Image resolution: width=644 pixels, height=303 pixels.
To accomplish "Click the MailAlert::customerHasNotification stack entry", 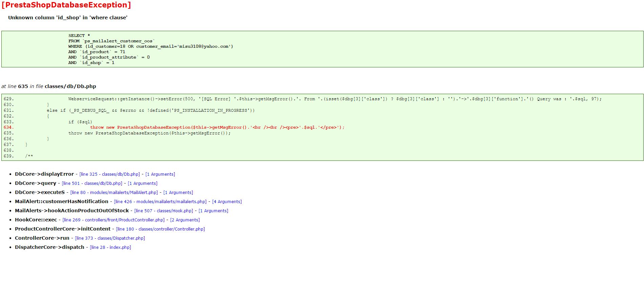I will [x=62, y=201].
